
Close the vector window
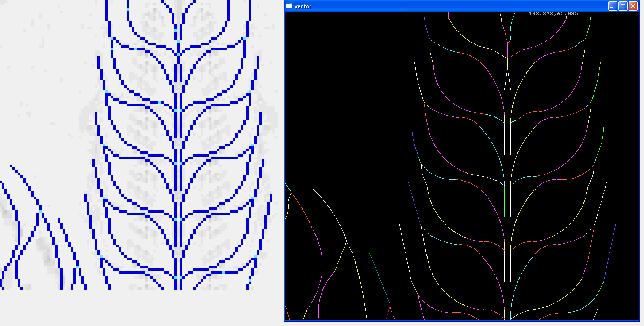click(x=633, y=6)
